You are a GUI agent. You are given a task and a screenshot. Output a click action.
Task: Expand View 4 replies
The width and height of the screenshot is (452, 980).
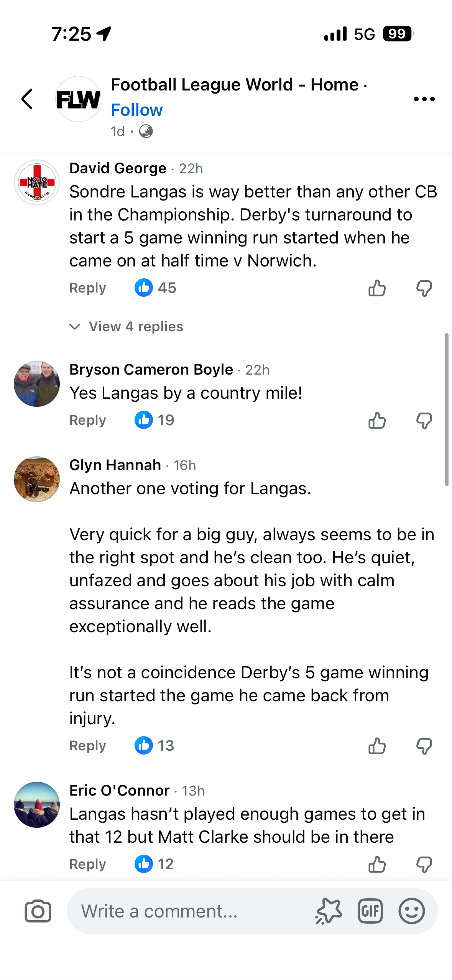(x=136, y=327)
